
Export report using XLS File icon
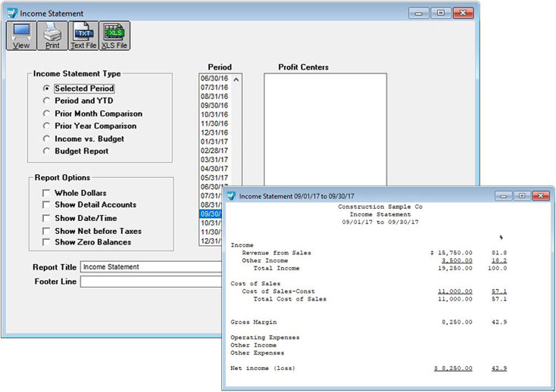coord(114,32)
